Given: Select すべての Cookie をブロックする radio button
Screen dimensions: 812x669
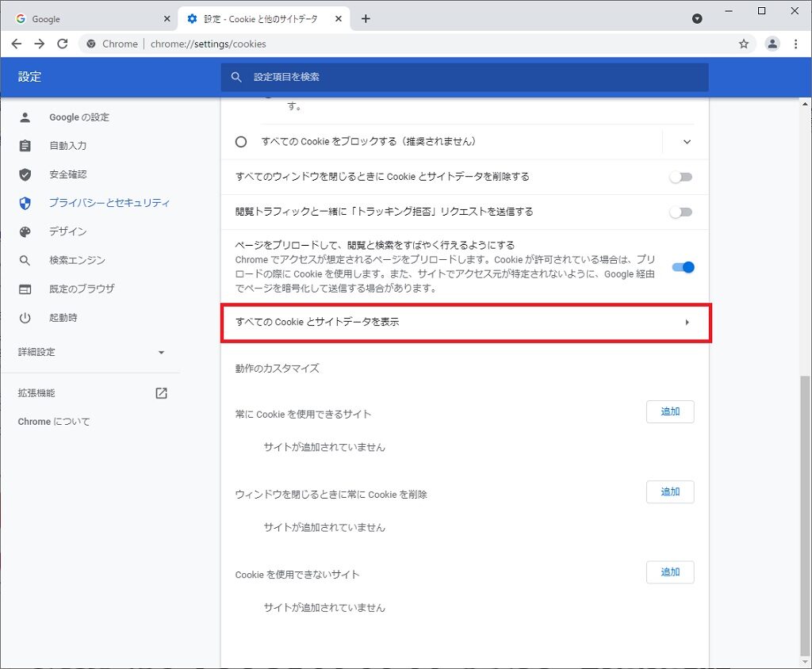Looking at the screenshot, I should (x=241, y=142).
